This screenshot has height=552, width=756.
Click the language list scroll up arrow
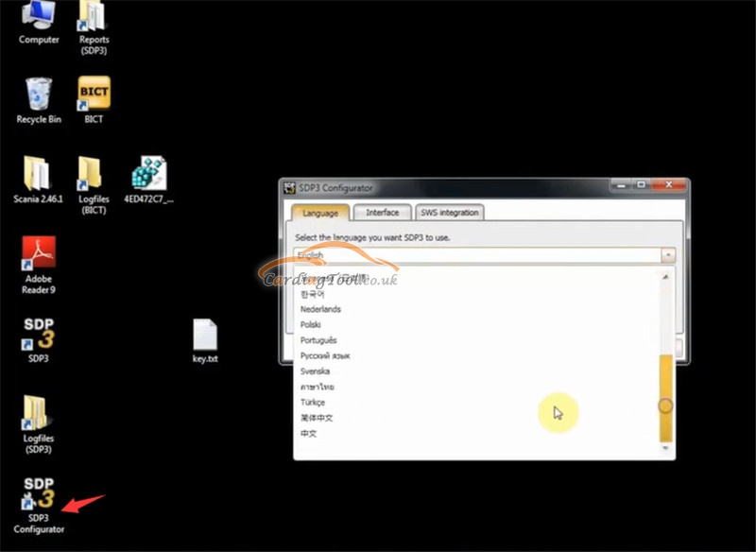[x=666, y=277]
